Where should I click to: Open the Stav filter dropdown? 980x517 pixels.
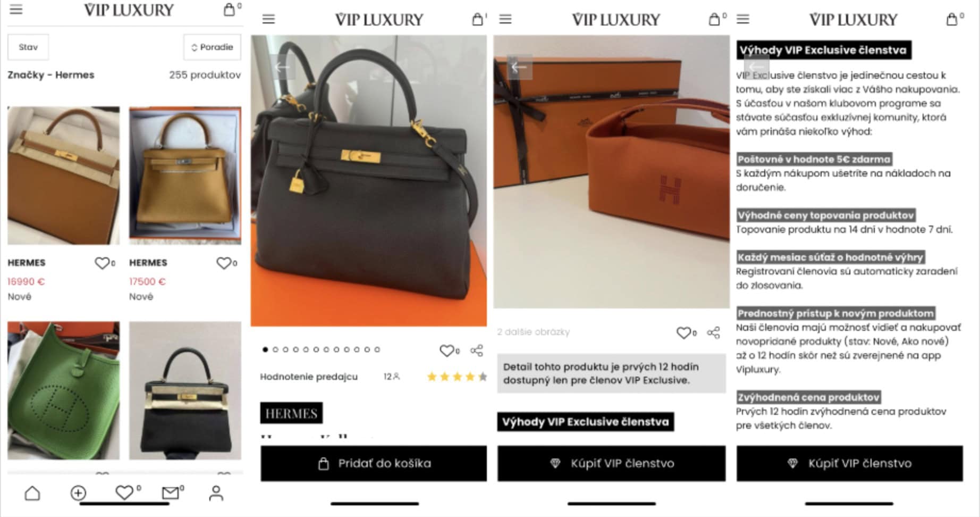pyautogui.click(x=28, y=47)
